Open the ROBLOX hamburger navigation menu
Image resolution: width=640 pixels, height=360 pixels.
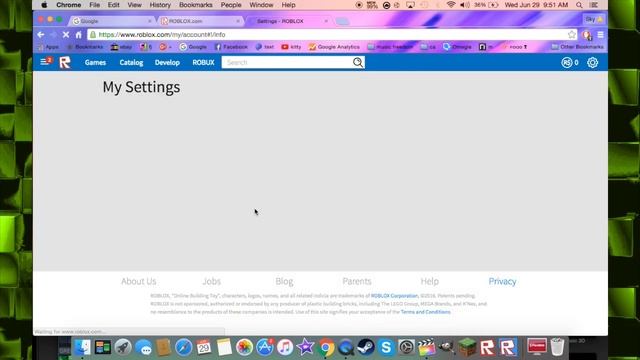(44, 62)
